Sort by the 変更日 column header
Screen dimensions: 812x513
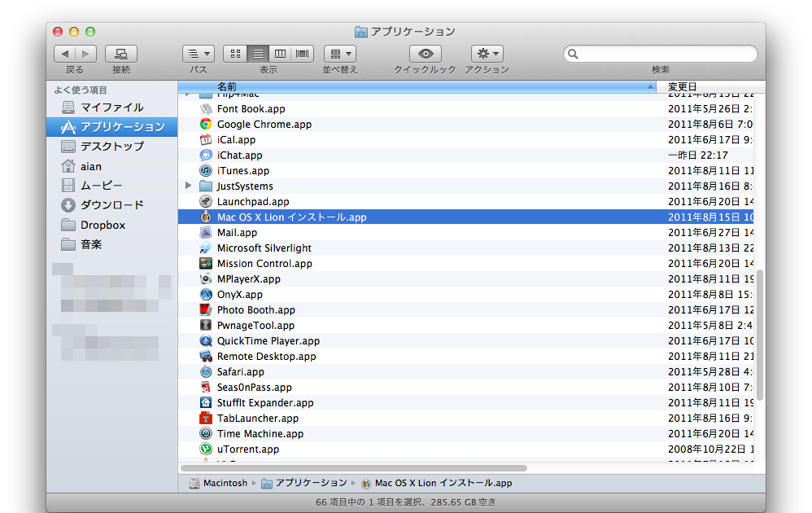click(710, 86)
